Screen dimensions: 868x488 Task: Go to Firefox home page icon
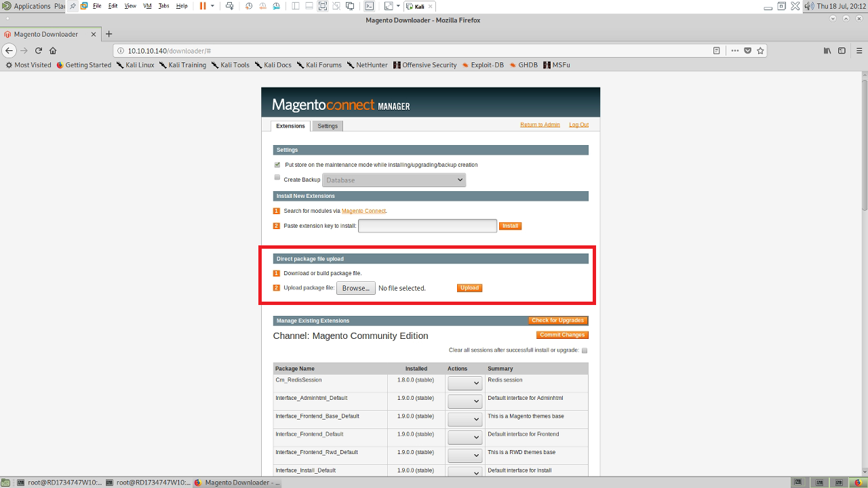[53, 50]
